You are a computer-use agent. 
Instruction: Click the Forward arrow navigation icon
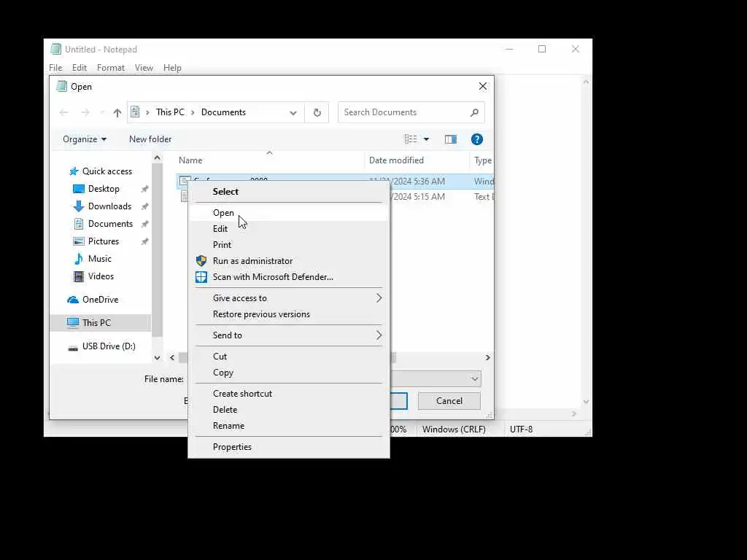point(85,112)
